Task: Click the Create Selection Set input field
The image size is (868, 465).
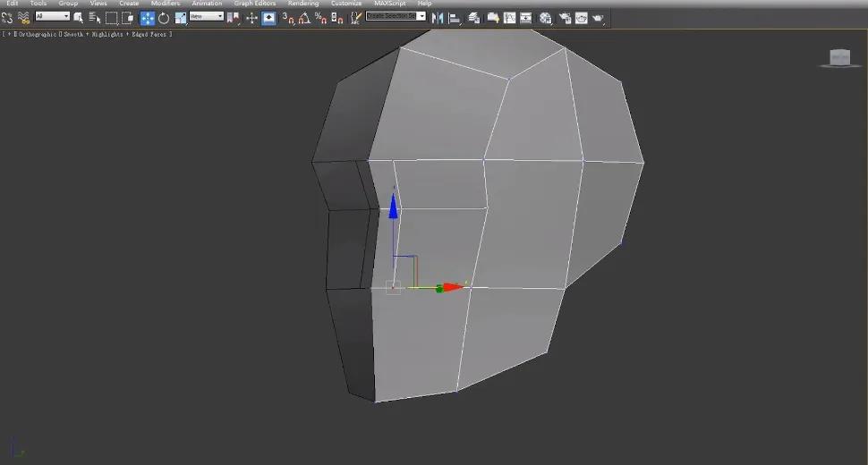Action: point(391,17)
